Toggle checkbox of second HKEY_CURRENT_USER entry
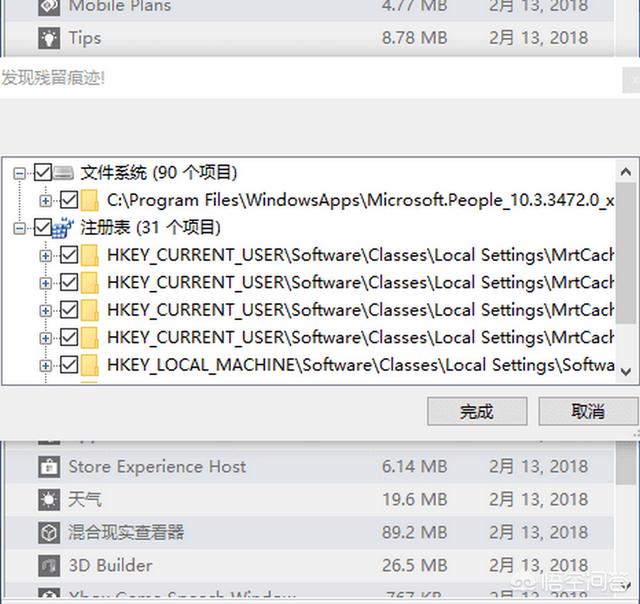 tap(69, 282)
